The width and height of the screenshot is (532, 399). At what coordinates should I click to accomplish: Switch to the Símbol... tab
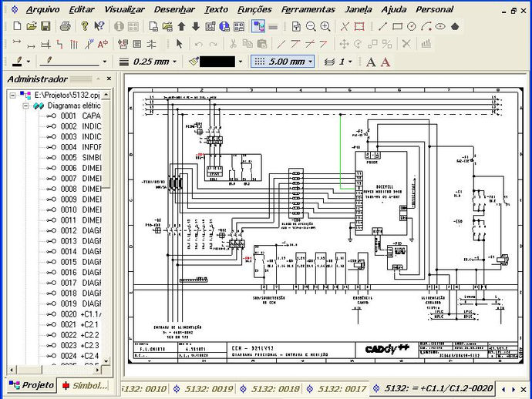[85, 385]
